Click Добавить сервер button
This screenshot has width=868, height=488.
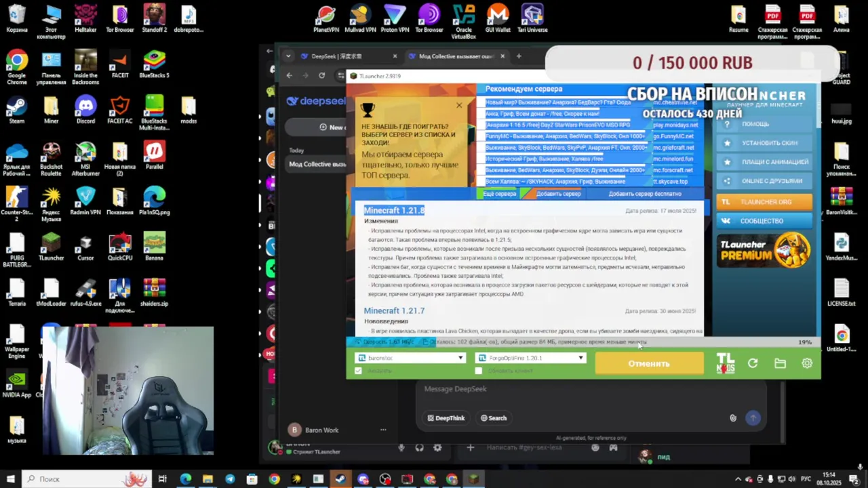558,194
